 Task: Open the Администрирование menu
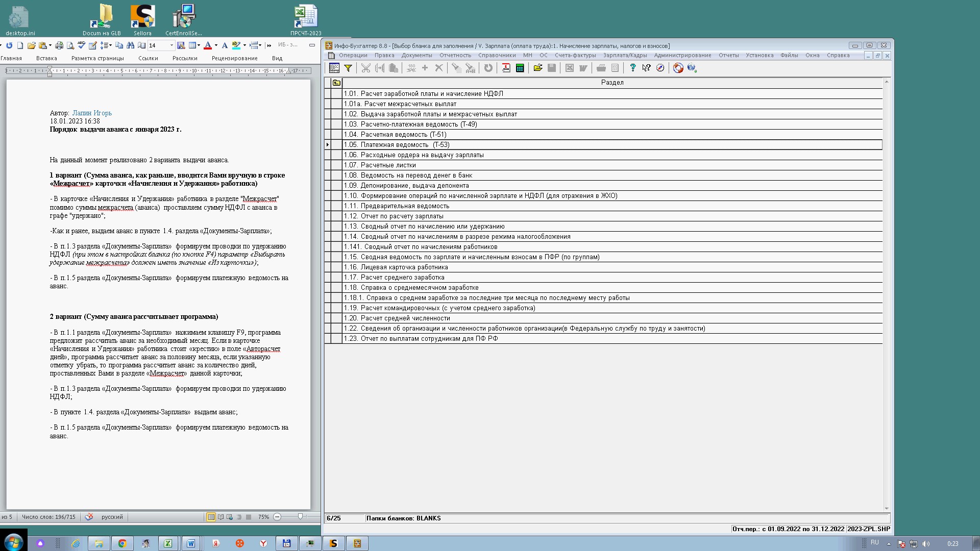pos(682,55)
